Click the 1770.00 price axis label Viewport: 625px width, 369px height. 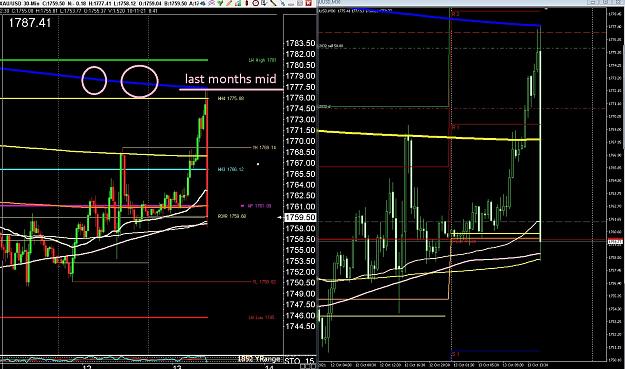300,141
